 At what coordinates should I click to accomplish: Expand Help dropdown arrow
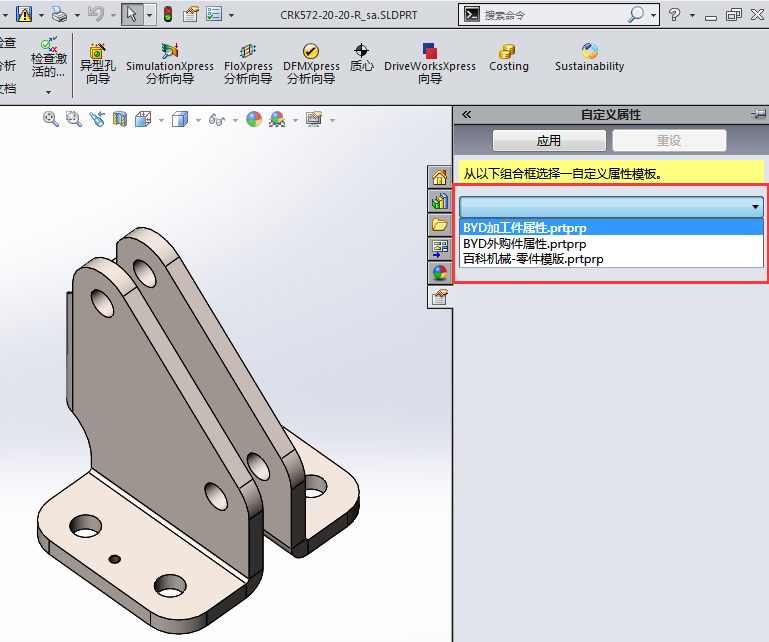point(692,15)
